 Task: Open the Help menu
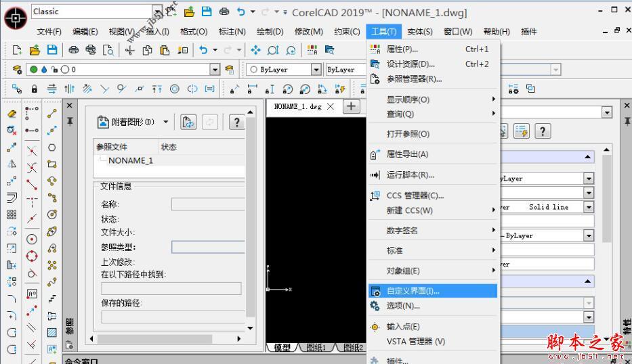click(497, 31)
